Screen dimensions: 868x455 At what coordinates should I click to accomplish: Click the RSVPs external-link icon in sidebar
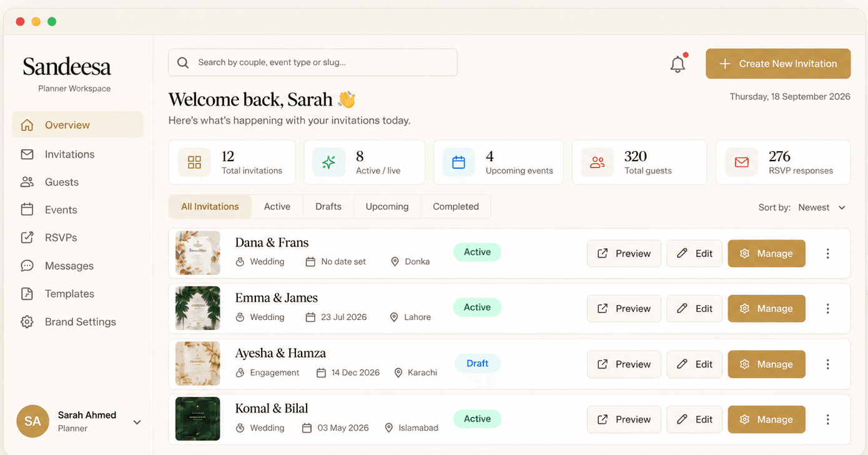pyautogui.click(x=27, y=237)
